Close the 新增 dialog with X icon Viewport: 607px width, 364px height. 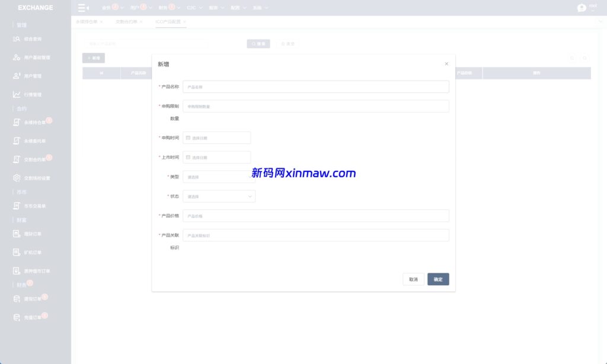click(x=446, y=64)
